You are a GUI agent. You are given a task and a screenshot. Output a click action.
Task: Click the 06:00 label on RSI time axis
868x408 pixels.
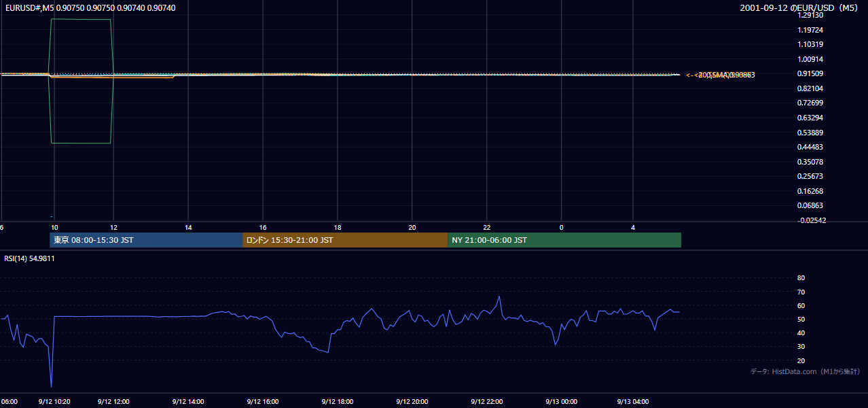tap(9, 401)
